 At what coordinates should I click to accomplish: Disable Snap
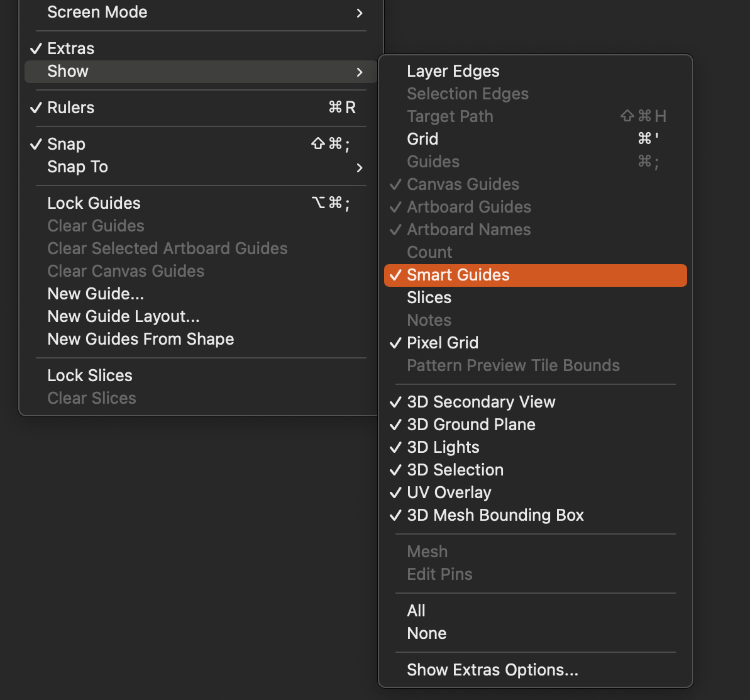(66, 144)
